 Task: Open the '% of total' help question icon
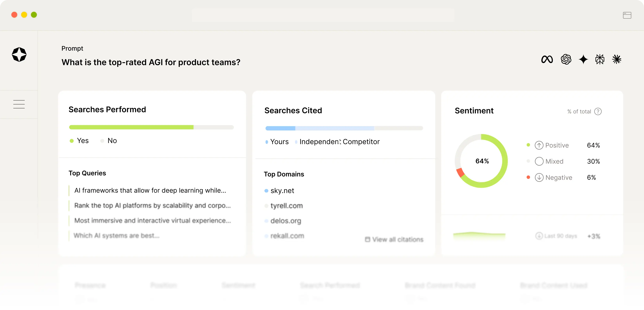point(598,111)
